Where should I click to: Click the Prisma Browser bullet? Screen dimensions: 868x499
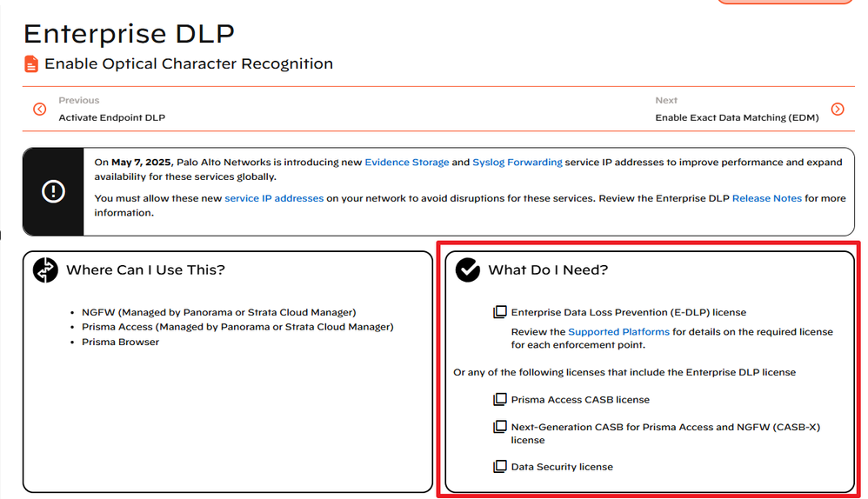click(x=120, y=342)
